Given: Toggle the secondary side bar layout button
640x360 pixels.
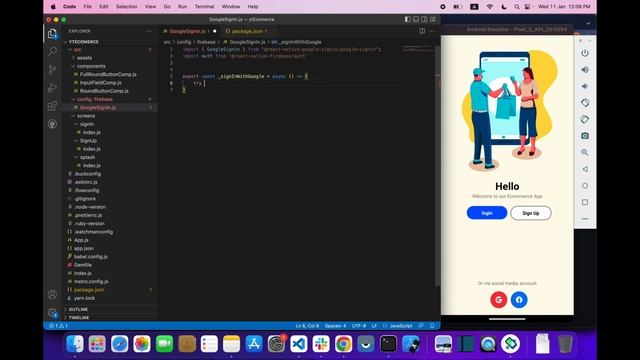Looking at the screenshot, I should pyautogui.click(x=424, y=19).
